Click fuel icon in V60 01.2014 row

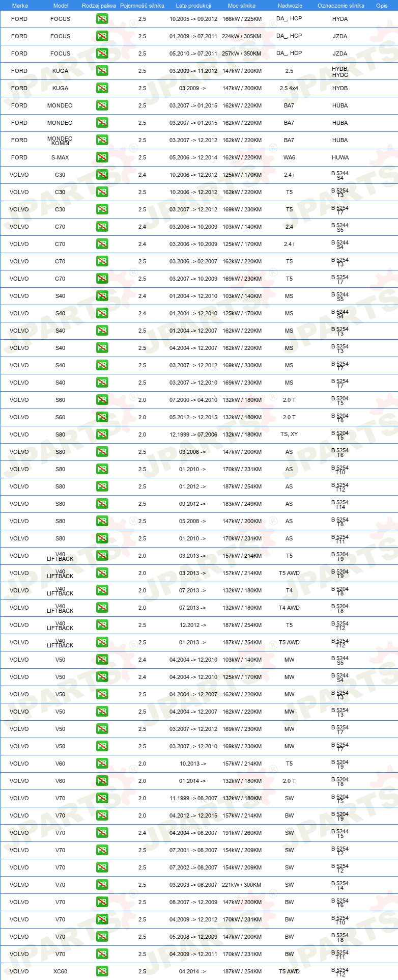tap(102, 781)
